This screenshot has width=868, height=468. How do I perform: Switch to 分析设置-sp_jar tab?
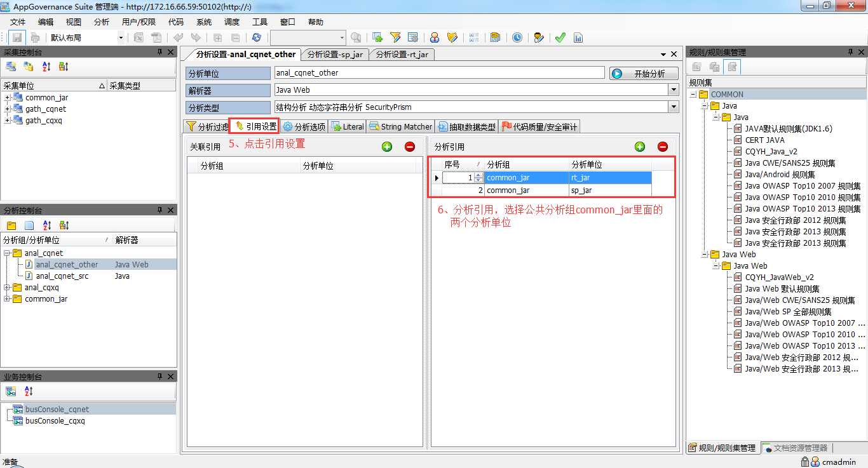pos(334,55)
